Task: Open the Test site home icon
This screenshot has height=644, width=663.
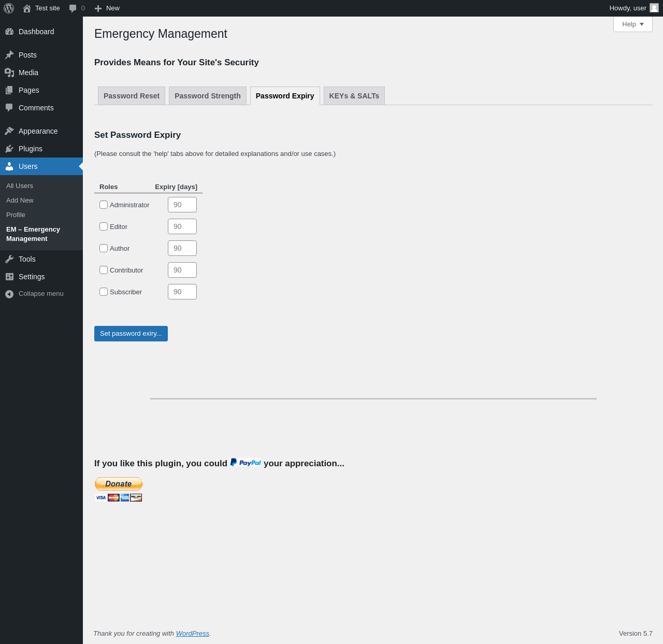Action: click(x=27, y=8)
